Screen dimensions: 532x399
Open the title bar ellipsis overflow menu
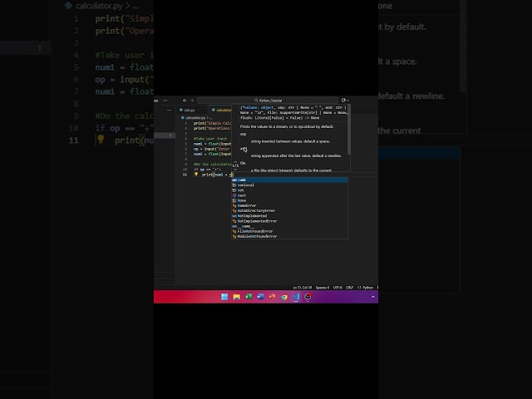[x=165, y=101]
